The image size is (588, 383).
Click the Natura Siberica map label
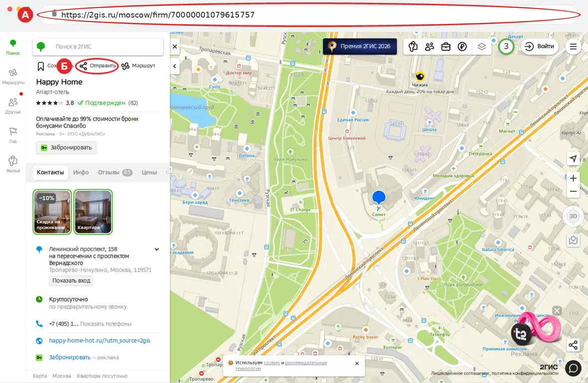point(498,250)
